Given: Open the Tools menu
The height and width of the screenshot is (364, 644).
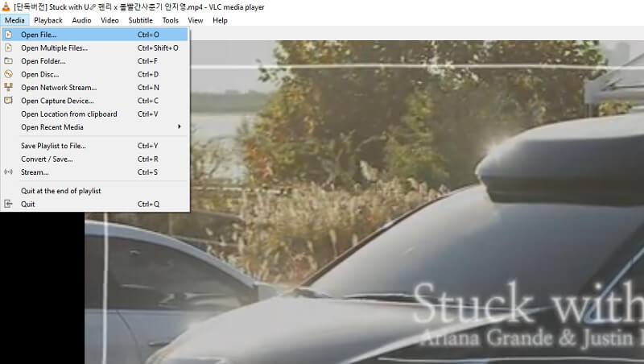Looking at the screenshot, I should [170, 20].
